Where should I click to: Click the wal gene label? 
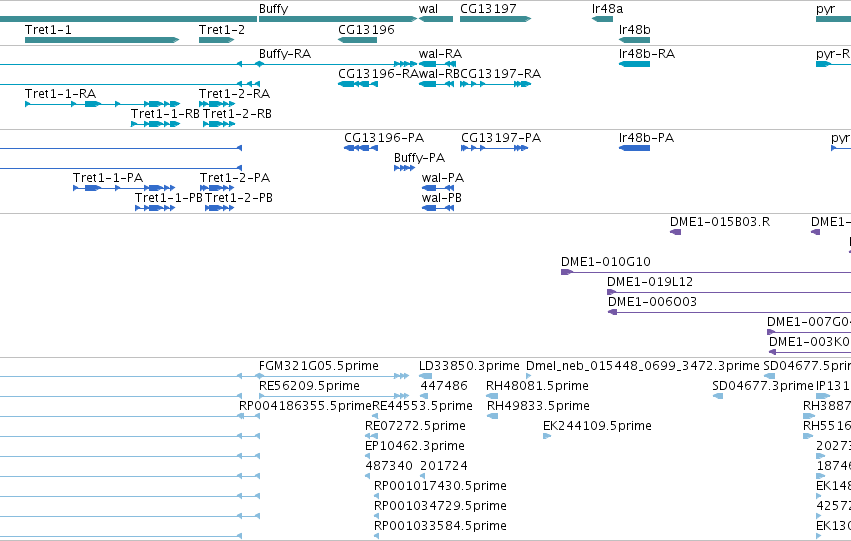tap(428, 9)
